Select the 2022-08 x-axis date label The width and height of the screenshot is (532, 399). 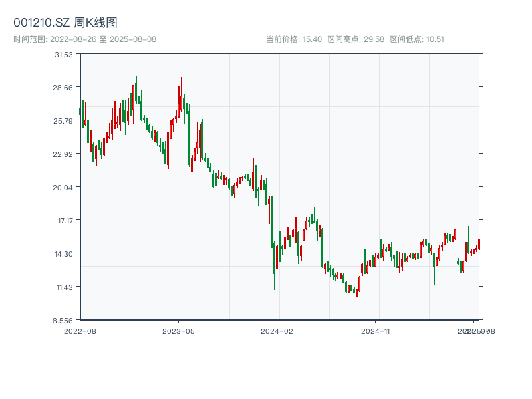pos(80,331)
